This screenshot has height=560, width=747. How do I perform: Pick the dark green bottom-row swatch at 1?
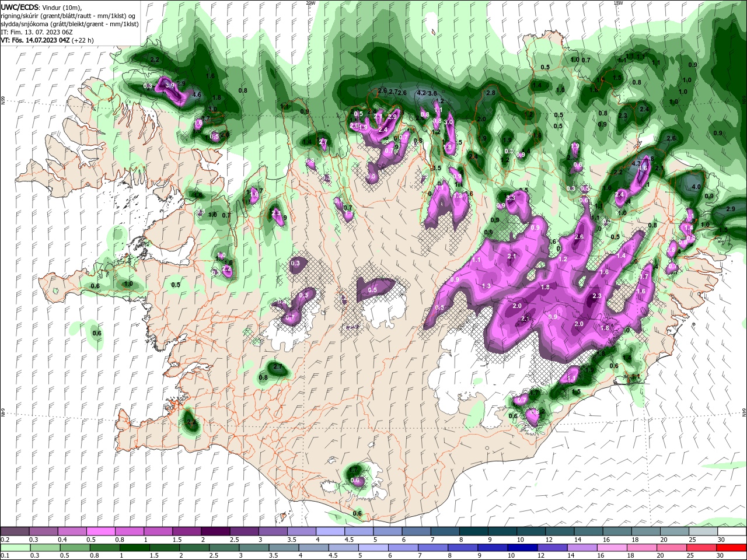pos(135,548)
